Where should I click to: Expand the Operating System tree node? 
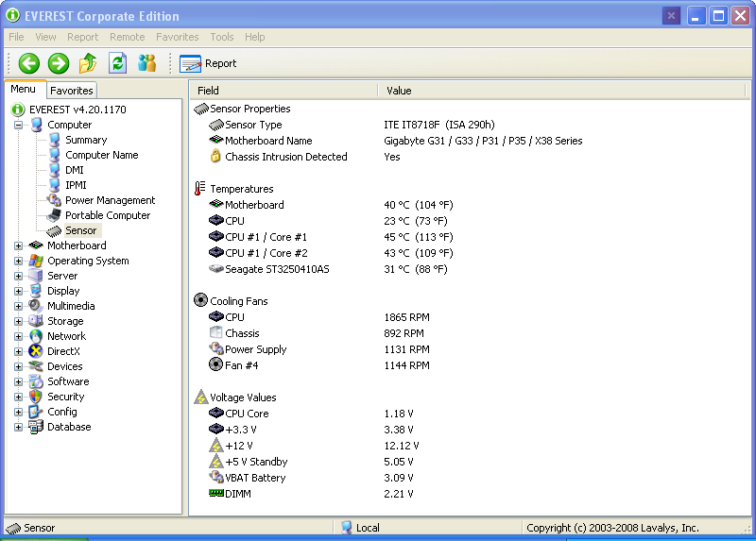18,262
